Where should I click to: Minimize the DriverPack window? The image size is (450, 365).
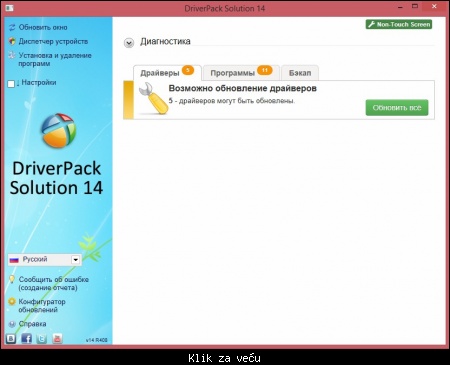(401, 7)
